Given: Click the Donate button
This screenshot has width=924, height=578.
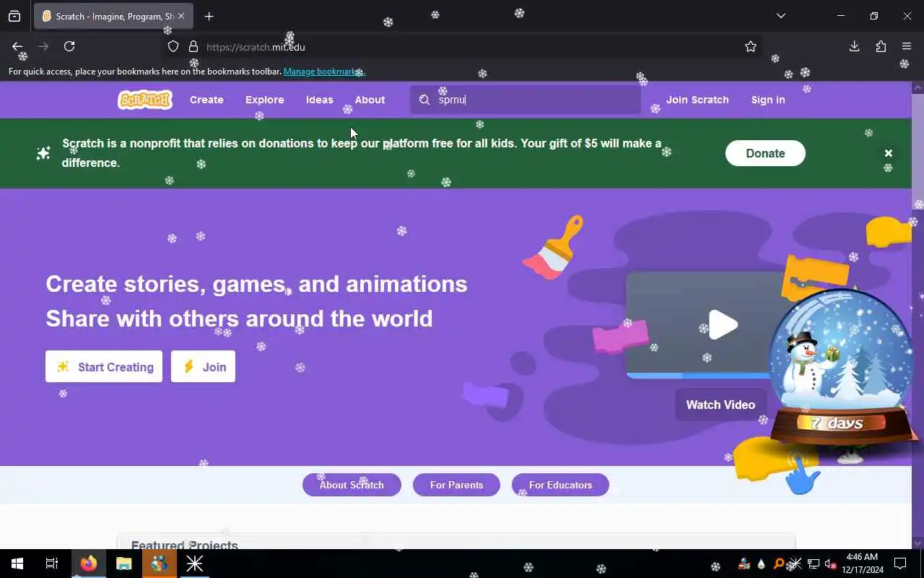Looking at the screenshot, I should 765,153.
